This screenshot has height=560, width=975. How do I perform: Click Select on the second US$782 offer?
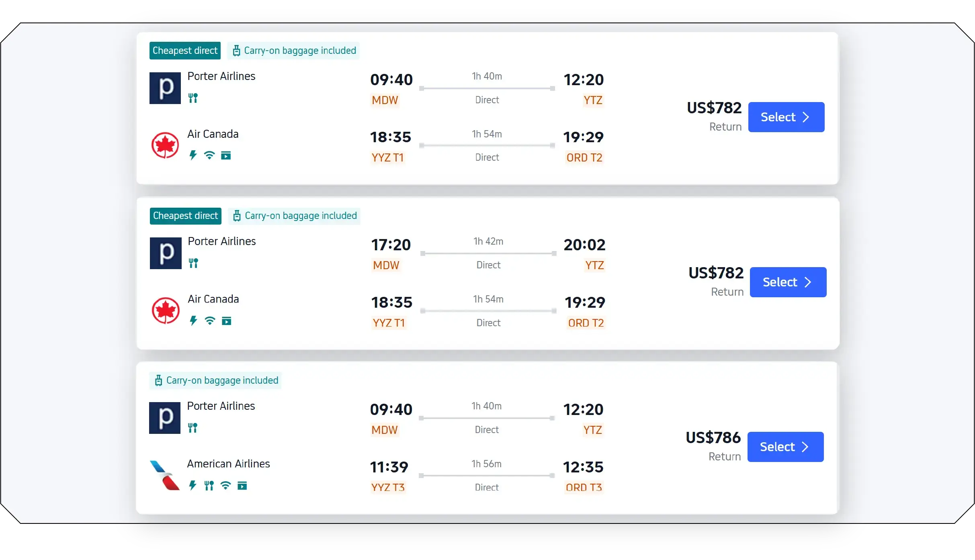coord(788,282)
